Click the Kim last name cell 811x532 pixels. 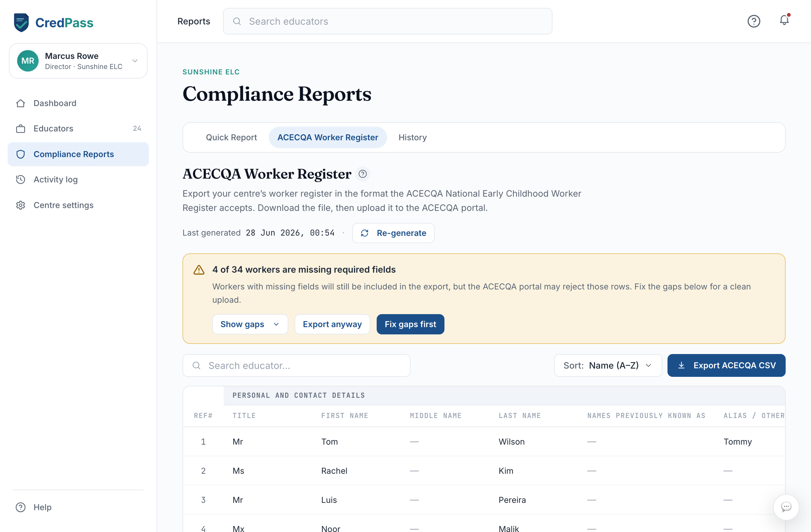506,471
